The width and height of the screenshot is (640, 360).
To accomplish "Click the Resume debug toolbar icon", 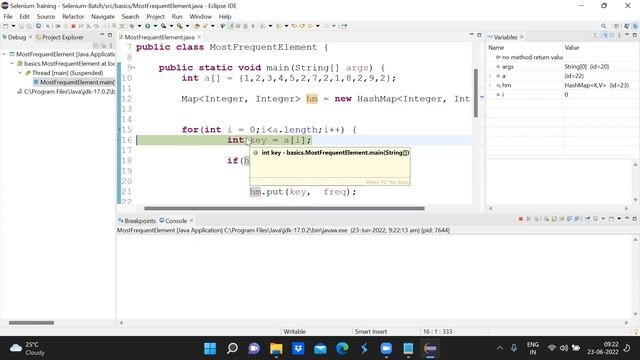I will point(58,26).
